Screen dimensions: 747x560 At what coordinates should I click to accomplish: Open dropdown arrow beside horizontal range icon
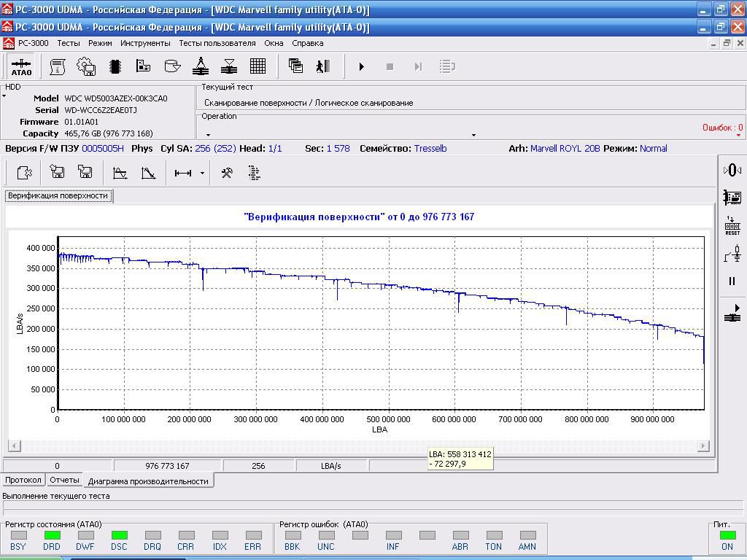(x=202, y=174)
